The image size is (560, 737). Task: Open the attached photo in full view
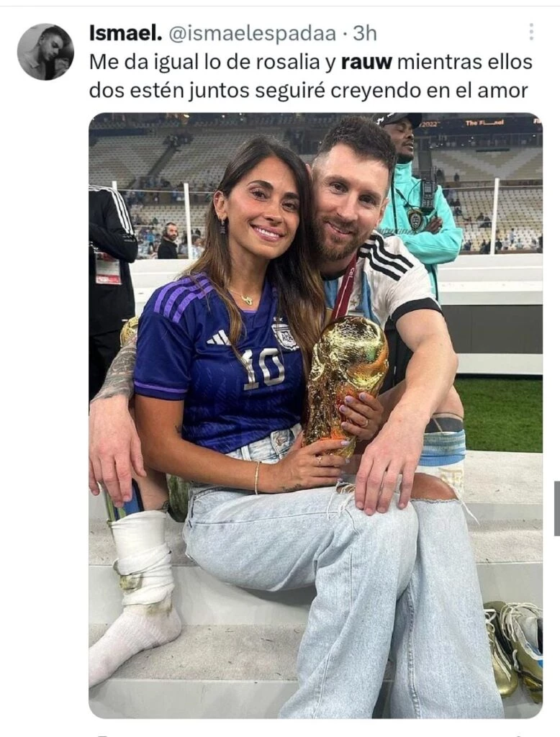(315, 415)
